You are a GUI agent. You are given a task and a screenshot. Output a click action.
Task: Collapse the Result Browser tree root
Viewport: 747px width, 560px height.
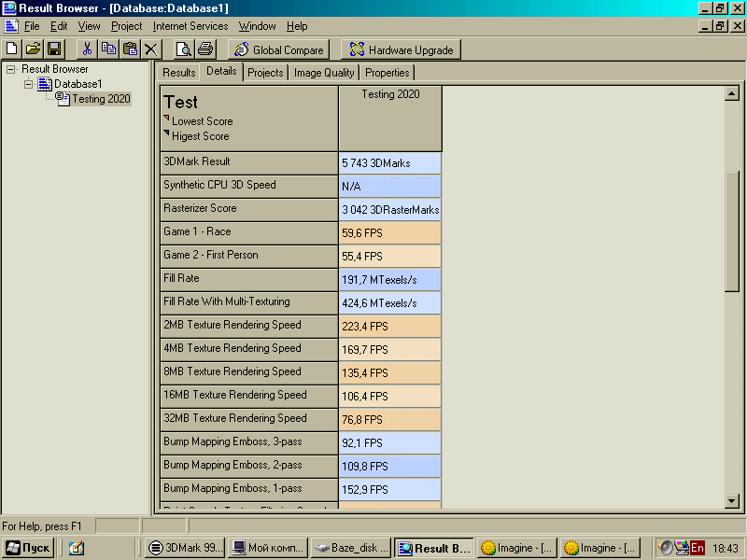pos(10,69)
